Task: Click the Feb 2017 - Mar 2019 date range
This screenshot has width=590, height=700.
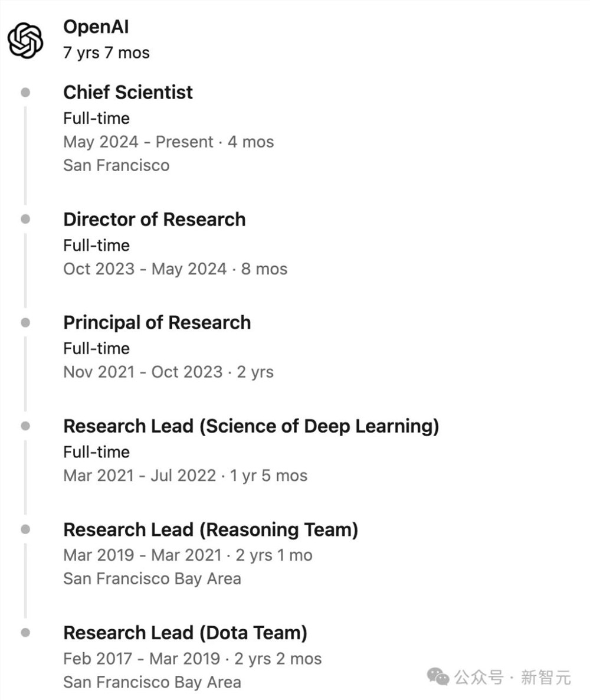Action: (142, 659)
